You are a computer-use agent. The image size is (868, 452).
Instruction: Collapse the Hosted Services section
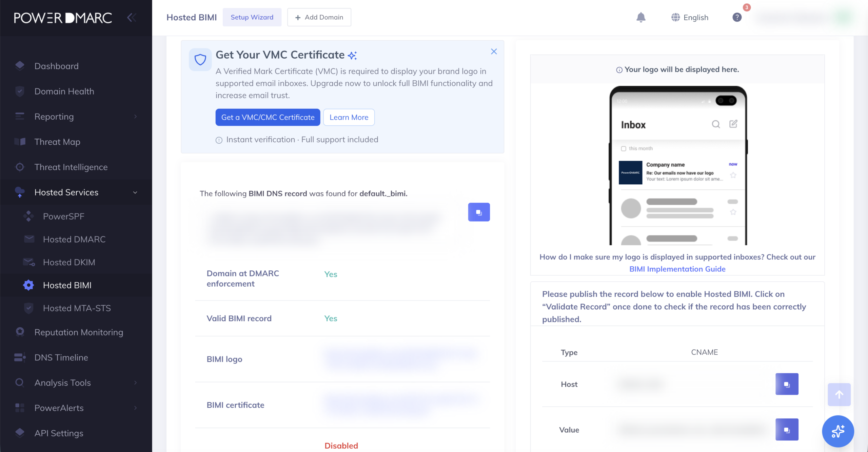pyautogui.click(x=135, y=192)
